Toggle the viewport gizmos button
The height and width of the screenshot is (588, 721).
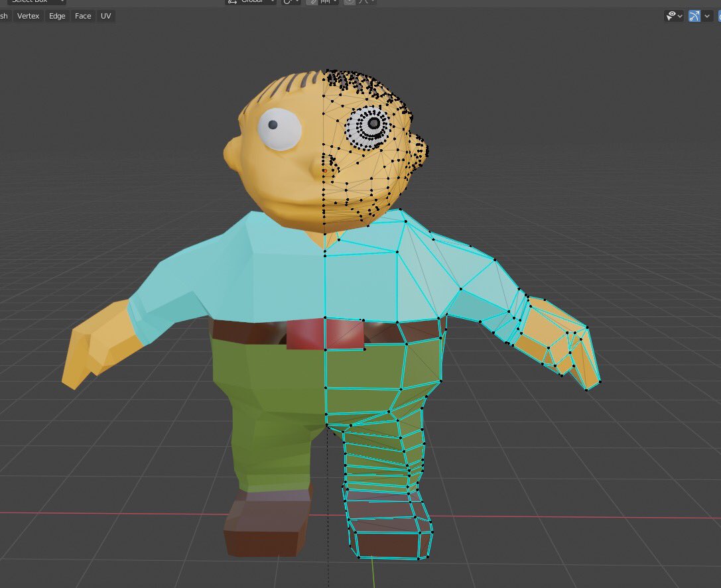694,16
